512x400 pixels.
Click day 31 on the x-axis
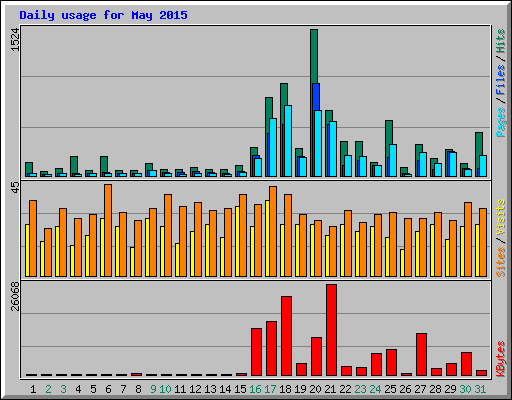[x=480, y=389]
